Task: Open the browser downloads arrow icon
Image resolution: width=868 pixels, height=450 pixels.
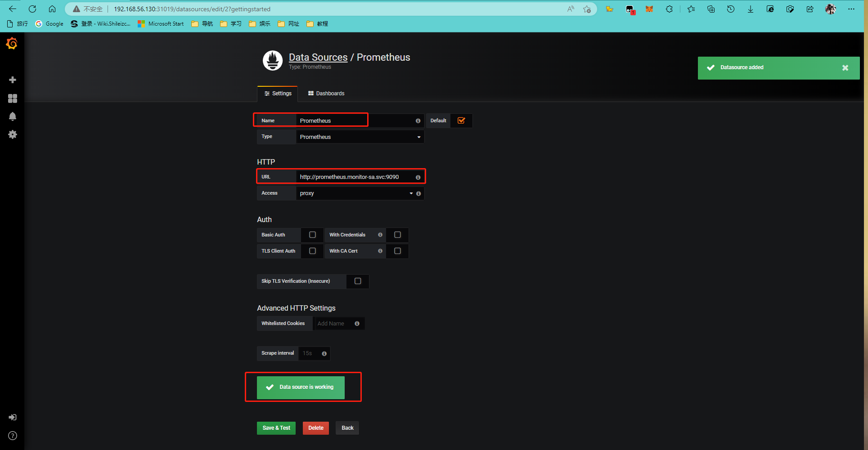Action: (751, 9)
